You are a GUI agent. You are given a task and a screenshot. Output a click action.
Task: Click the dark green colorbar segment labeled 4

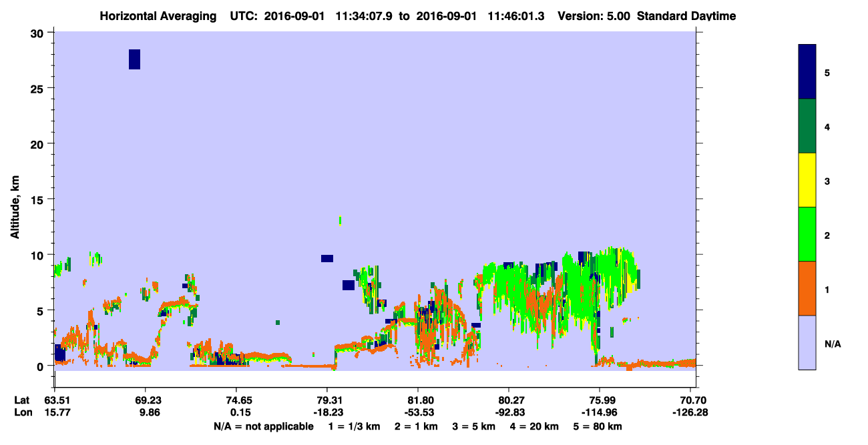pos(807,126)
